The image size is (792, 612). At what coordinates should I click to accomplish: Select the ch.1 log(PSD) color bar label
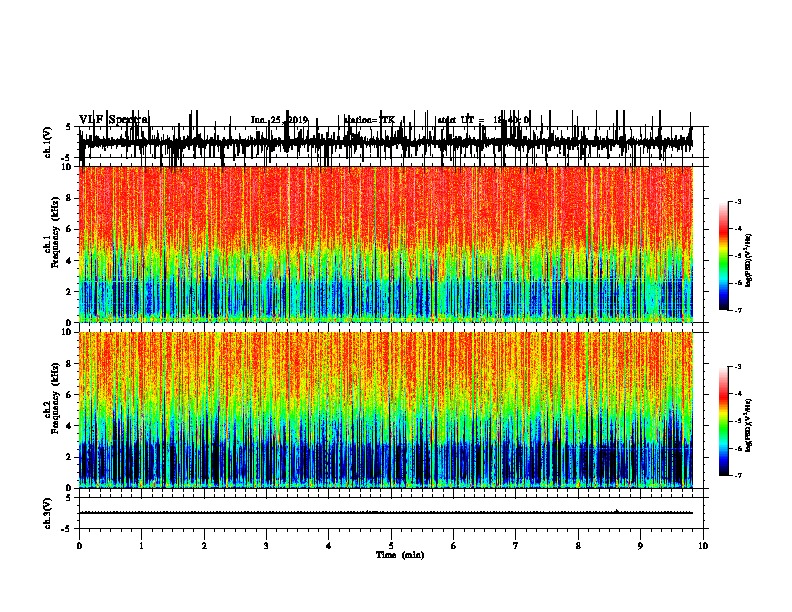pos(749,261)
